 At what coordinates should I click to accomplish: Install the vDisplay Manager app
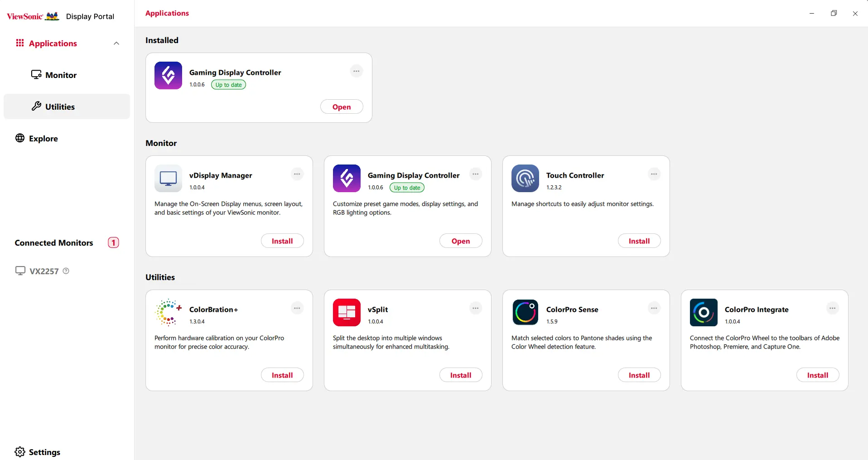click(x=282, y=241)
